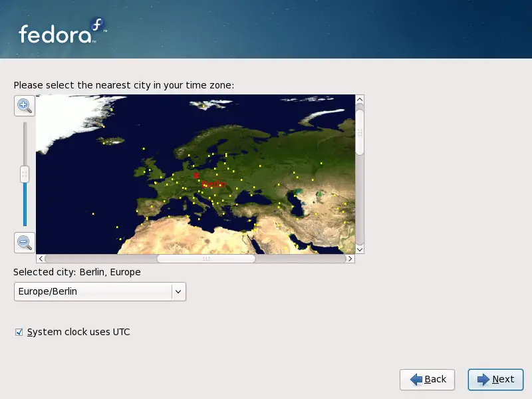Go Back to the previous step
532x399 pixels.
[427, 379]
